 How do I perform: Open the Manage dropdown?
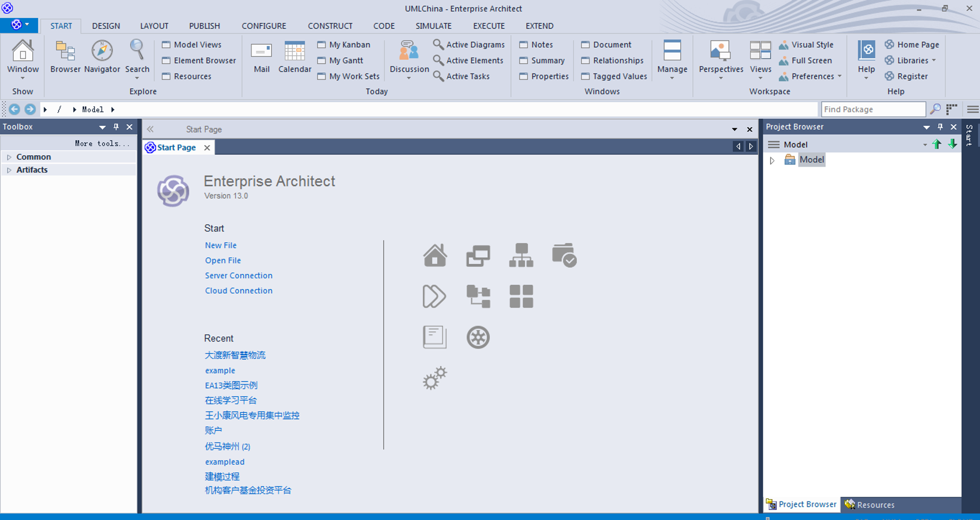(672, 60)
